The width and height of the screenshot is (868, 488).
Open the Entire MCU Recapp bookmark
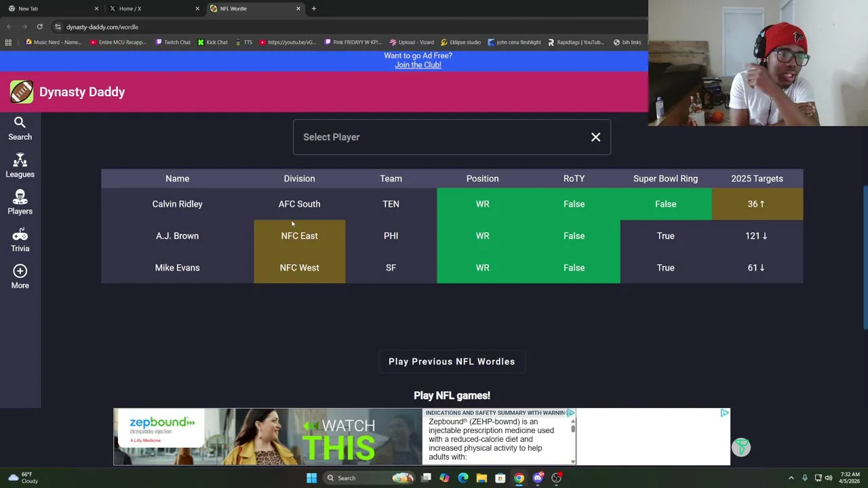pos(117,42)
